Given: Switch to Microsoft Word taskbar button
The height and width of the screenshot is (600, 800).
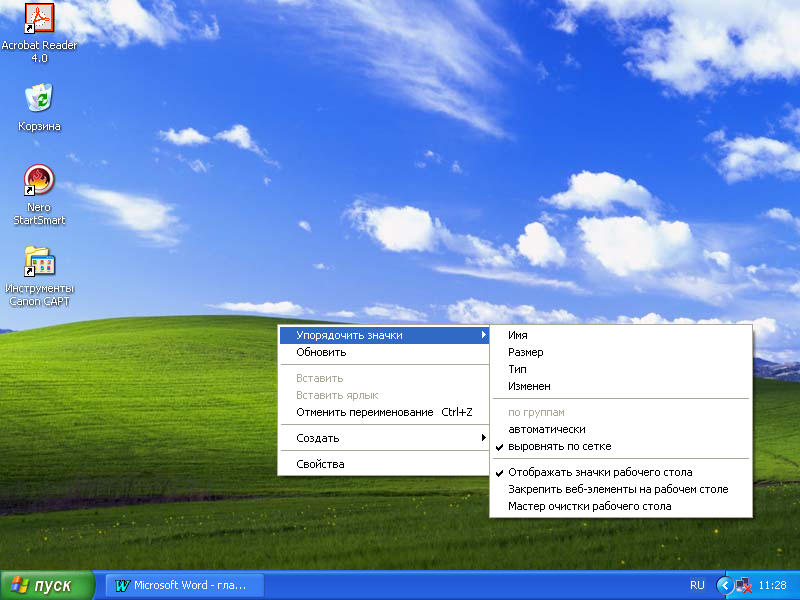Looking at the screenshot, I should click(x=185, y=585).
